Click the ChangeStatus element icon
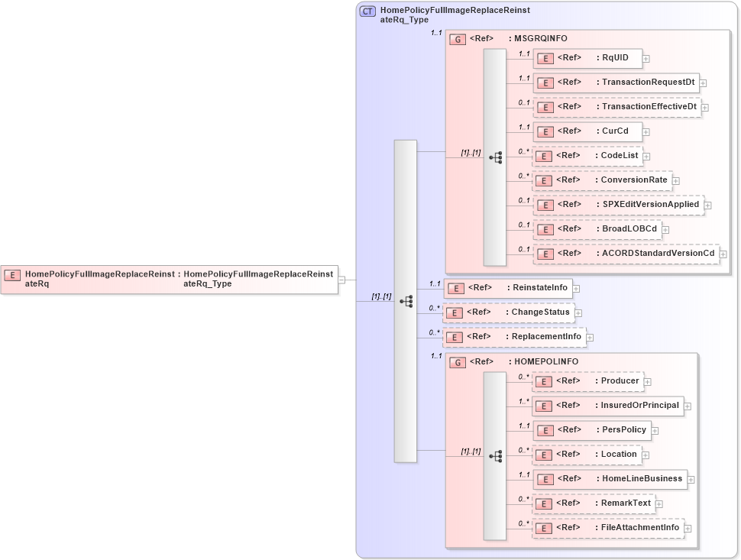 [456, 312]
